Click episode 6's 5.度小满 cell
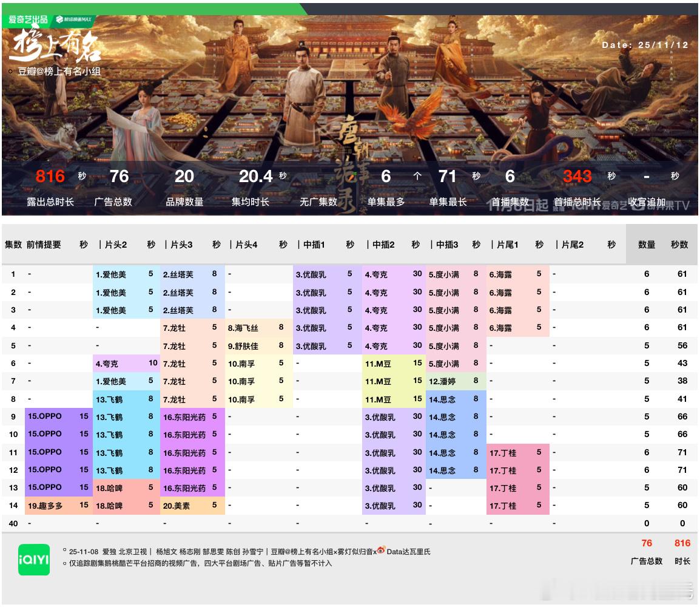 [456, 364]
